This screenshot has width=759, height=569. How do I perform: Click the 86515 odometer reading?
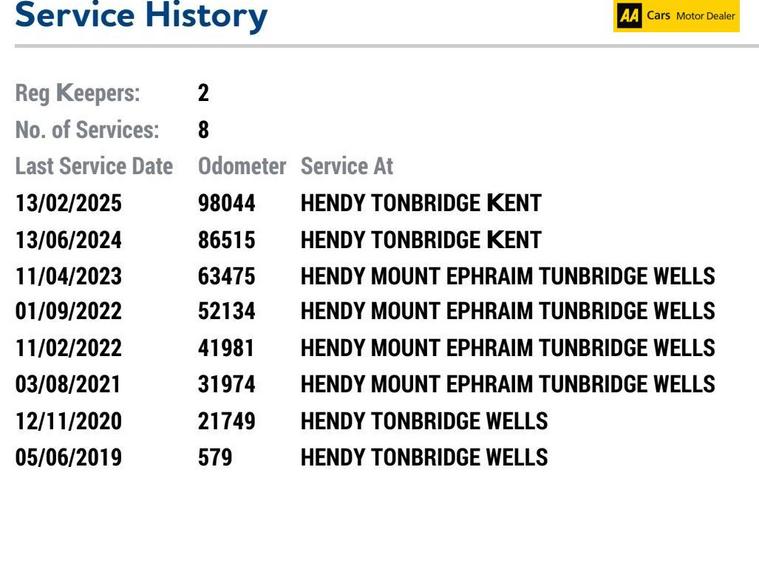click(227, 240)
